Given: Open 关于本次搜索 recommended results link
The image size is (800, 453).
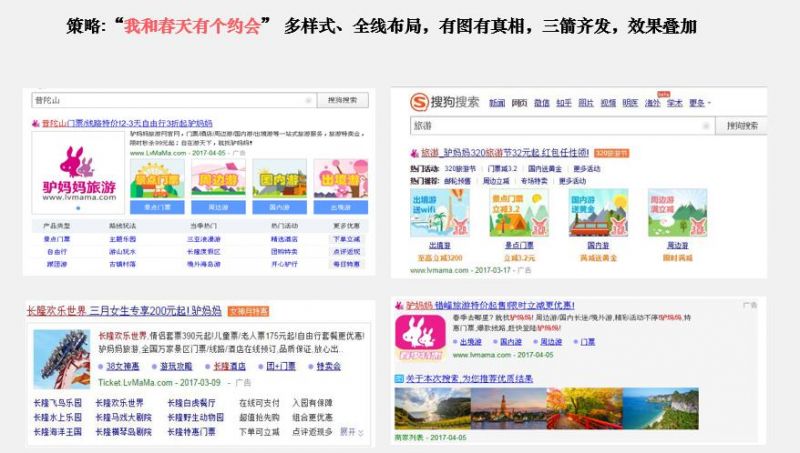Looking at the screenshot, I should click(x=469, y=379).
